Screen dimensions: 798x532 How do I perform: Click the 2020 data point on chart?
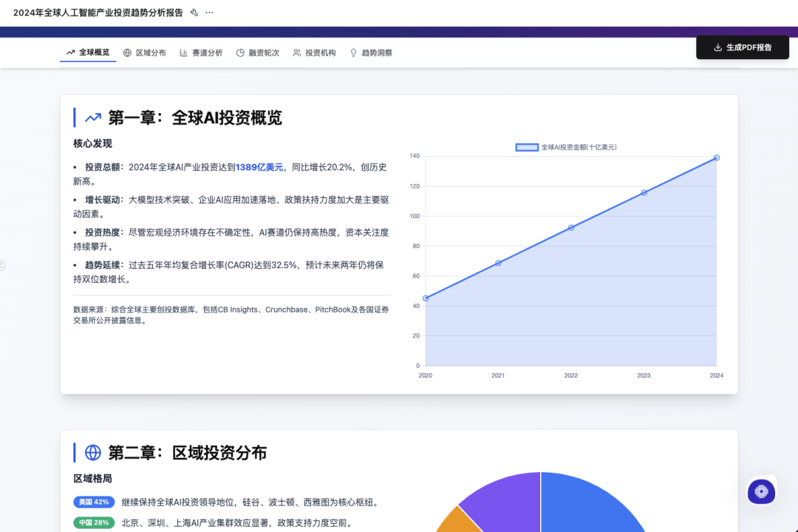click(x=426, y=299)
